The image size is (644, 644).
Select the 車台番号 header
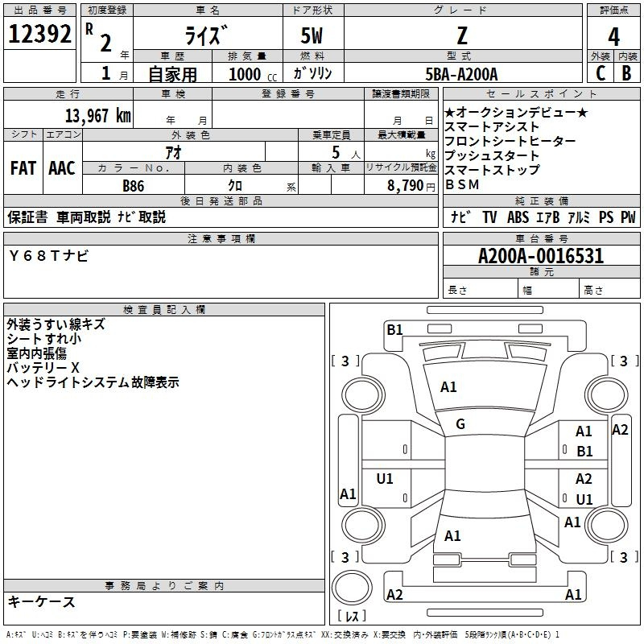(x=541, y=238)
